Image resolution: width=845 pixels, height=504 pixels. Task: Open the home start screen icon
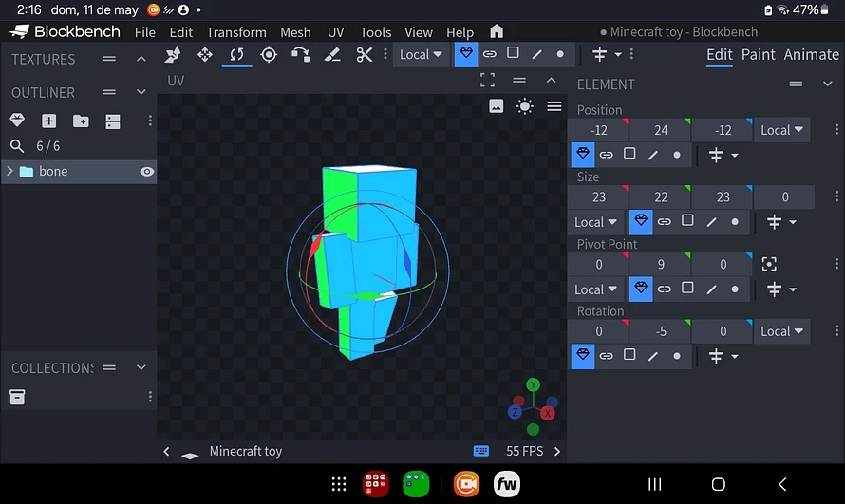[497, 31]
